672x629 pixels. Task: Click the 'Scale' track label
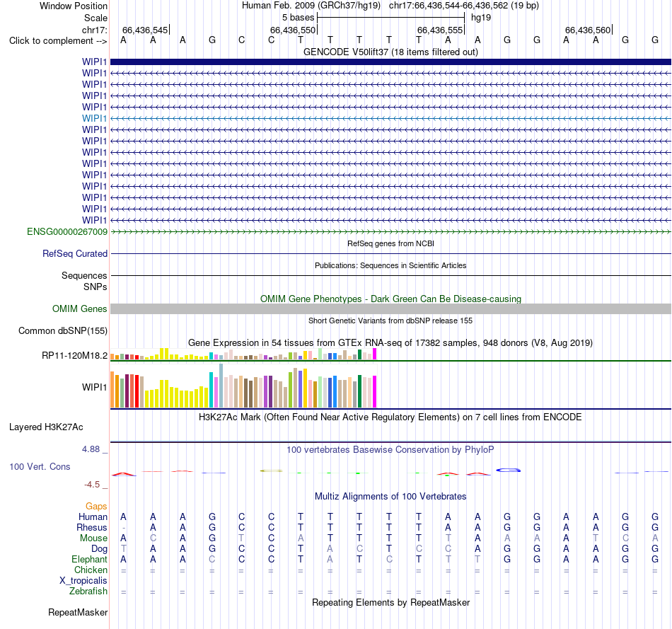95,18
